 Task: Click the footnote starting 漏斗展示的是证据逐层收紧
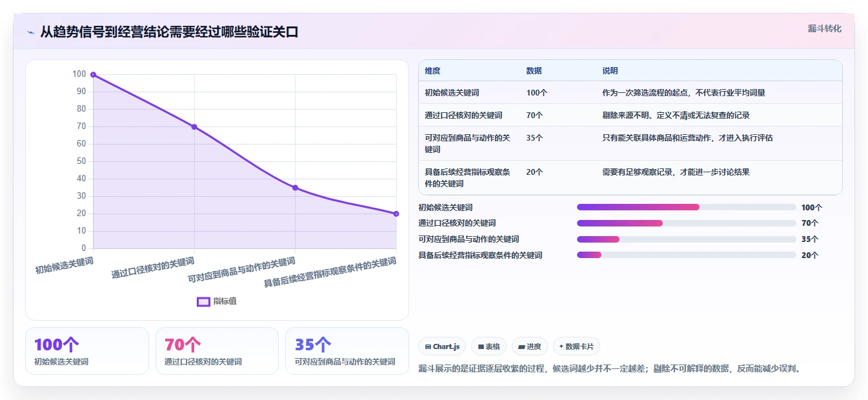[x=610, y=369]
